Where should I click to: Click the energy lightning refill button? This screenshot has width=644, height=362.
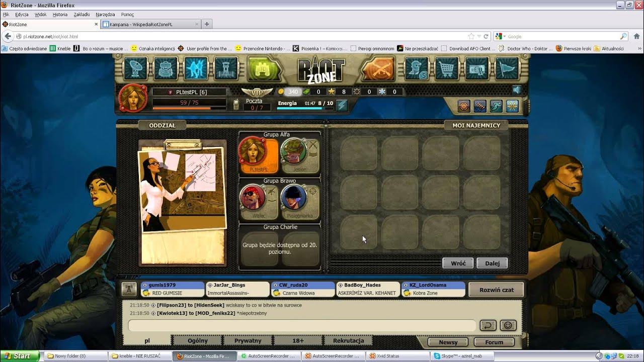342,105
